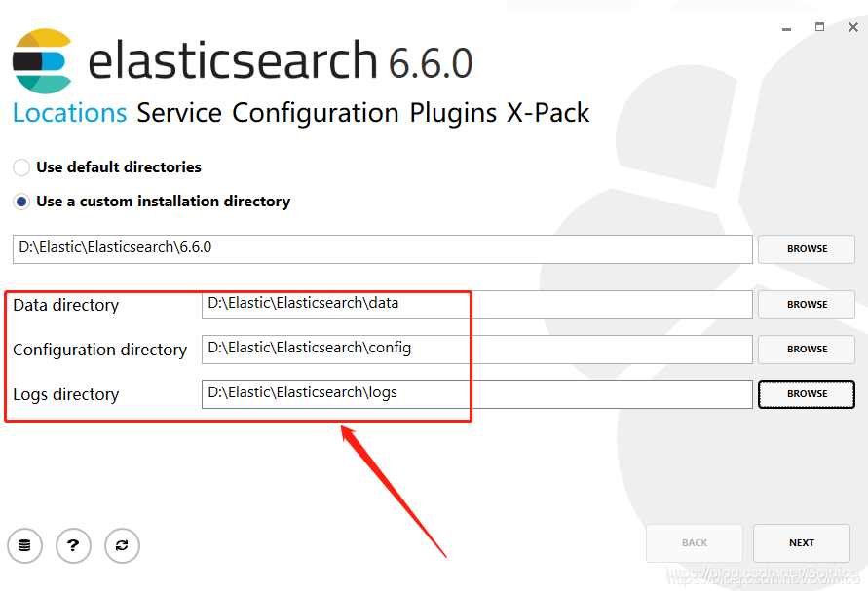Image resolution: width=868 pixels, height=591 pixels.
Task: Close the installer window
Action: [x=853, y=27]
